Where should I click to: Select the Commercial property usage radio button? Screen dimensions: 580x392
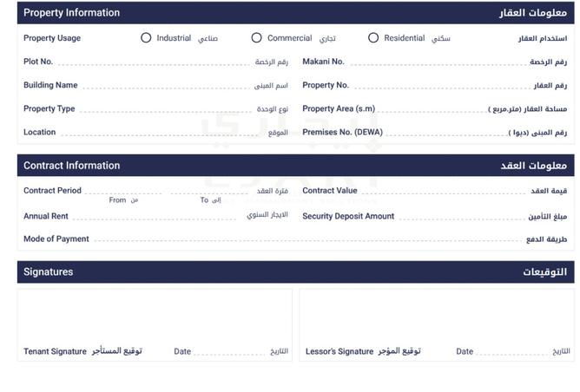(256, 37)
